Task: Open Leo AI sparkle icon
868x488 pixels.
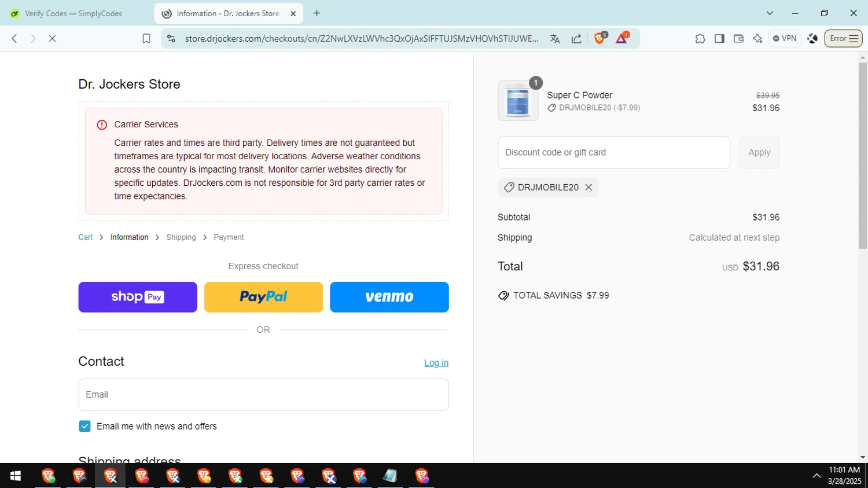Action: [757, 38]
